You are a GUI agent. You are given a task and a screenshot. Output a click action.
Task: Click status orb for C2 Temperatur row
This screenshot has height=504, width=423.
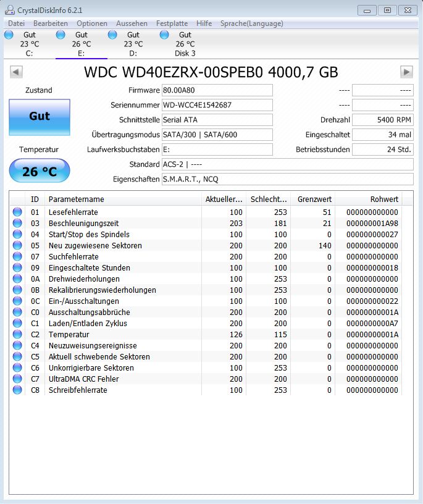[x=17, y=334]
